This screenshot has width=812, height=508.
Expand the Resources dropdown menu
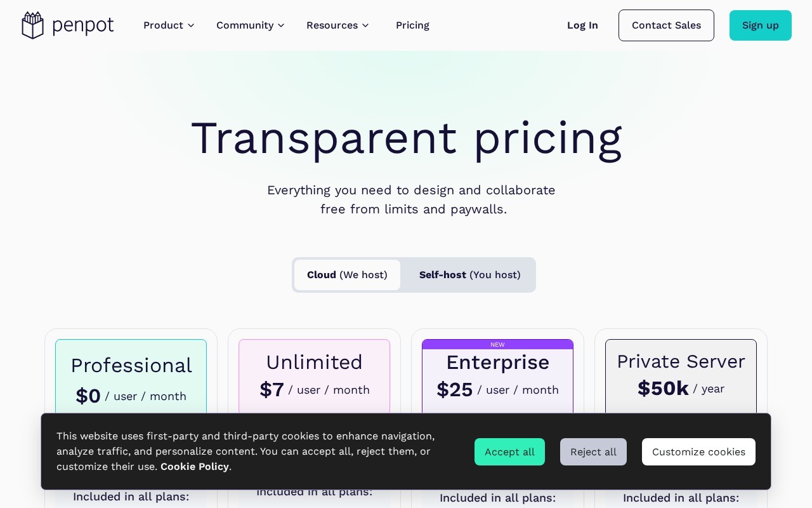(x=337, y=25)
